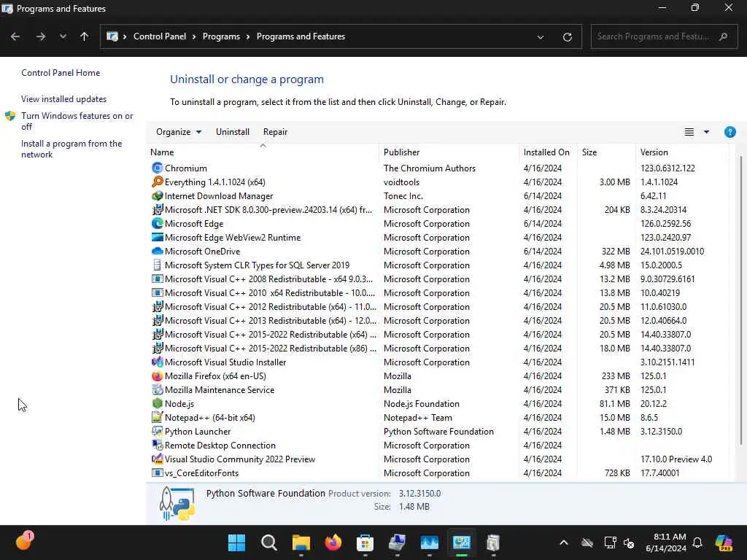
Task: Sort by the Size column header
Action: point(606,152)
